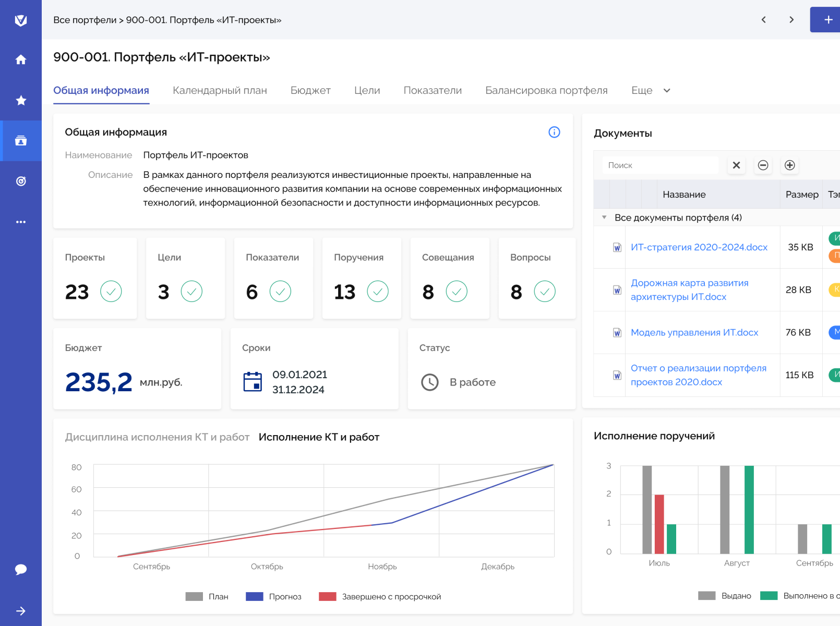840x626 pixels.
Task: Click the goals target icon in sidebar
Action: tap(21, 181)
